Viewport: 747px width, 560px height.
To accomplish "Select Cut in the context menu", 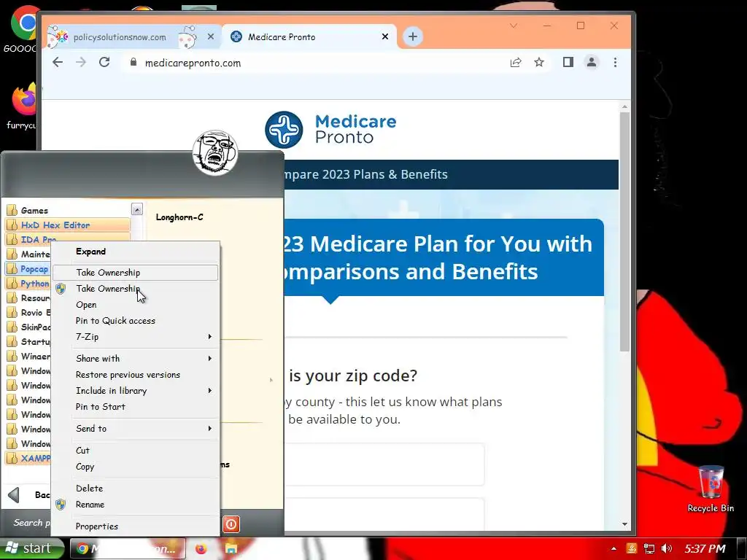I will coord(135,451).
